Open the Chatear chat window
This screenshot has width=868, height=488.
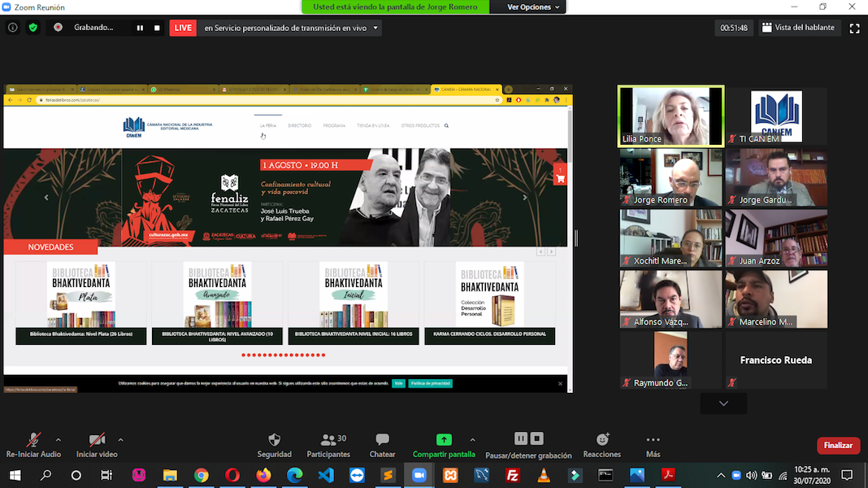click(382, 440)
